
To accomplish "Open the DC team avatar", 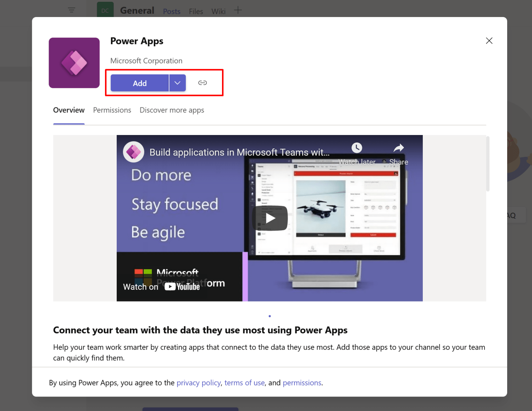I will [x=105, y=10].
